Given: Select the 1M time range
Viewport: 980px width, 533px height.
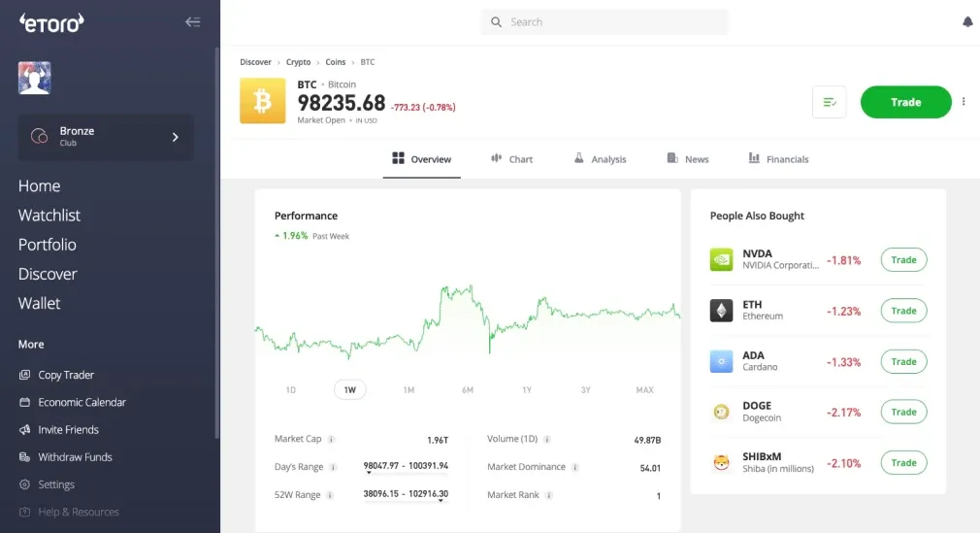Looking at the screenshot, I should tap(408, 390).
